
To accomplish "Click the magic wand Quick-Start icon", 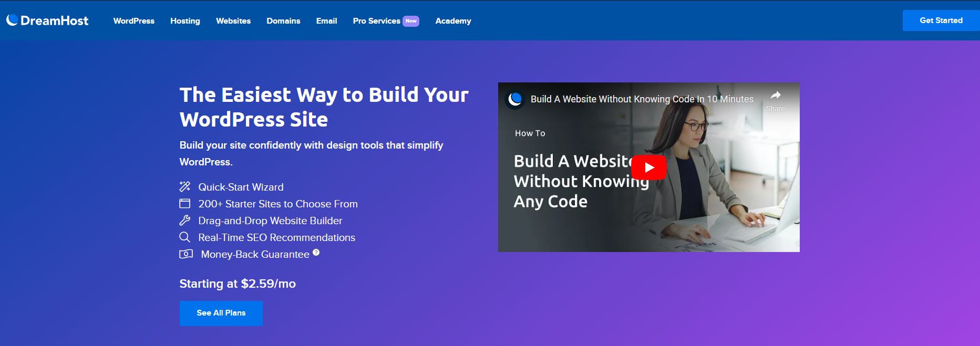I will pos(185,186).
